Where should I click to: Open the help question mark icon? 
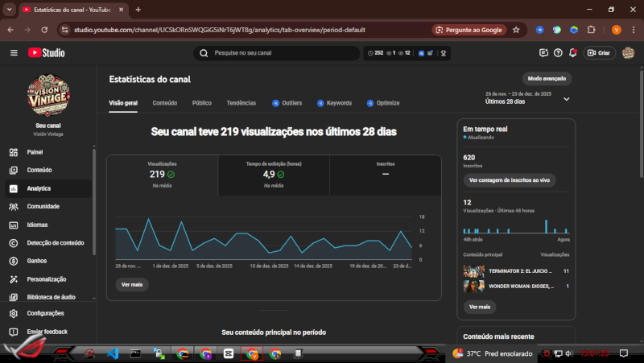click(558, 53)
